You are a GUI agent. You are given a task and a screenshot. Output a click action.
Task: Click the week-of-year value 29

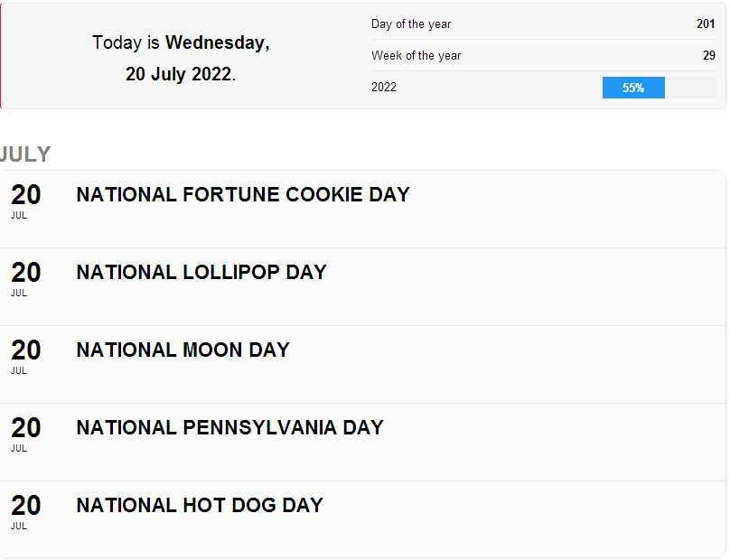click(709, 56)
